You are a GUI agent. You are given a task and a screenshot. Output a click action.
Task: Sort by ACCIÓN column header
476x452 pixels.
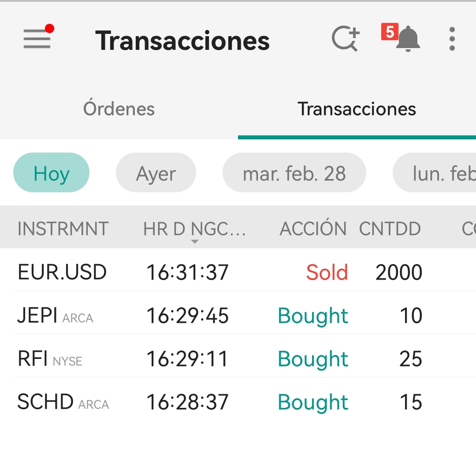(313, 228)
